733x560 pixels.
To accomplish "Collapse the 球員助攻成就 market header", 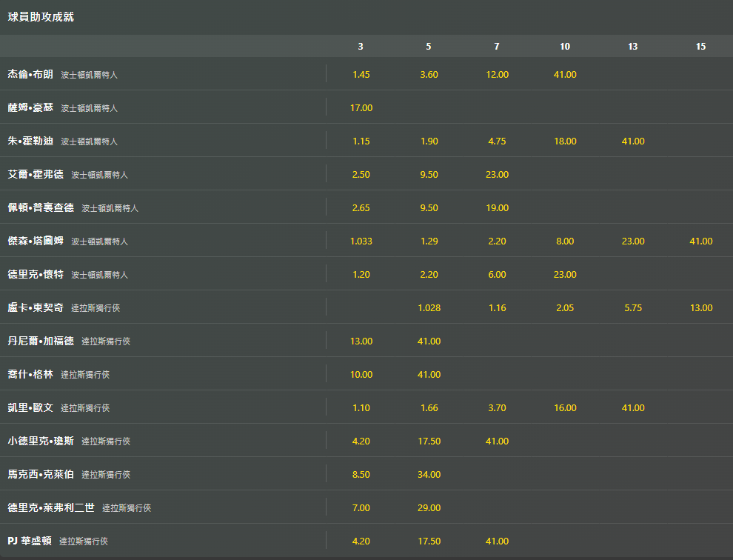I will pyautogui.click(x=366, y=17).
